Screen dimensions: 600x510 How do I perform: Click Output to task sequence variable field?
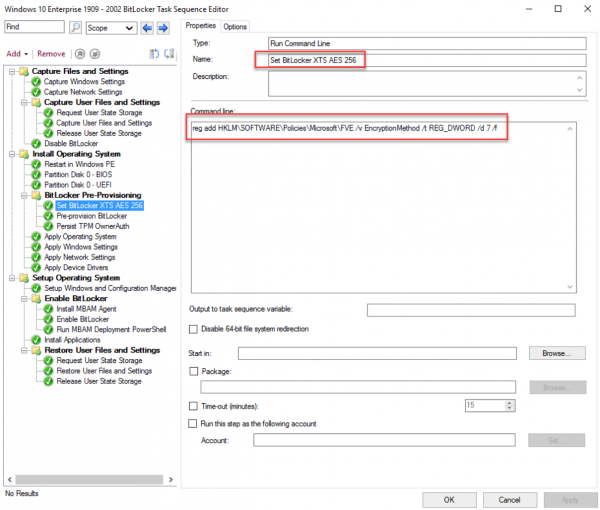point(471,310)
